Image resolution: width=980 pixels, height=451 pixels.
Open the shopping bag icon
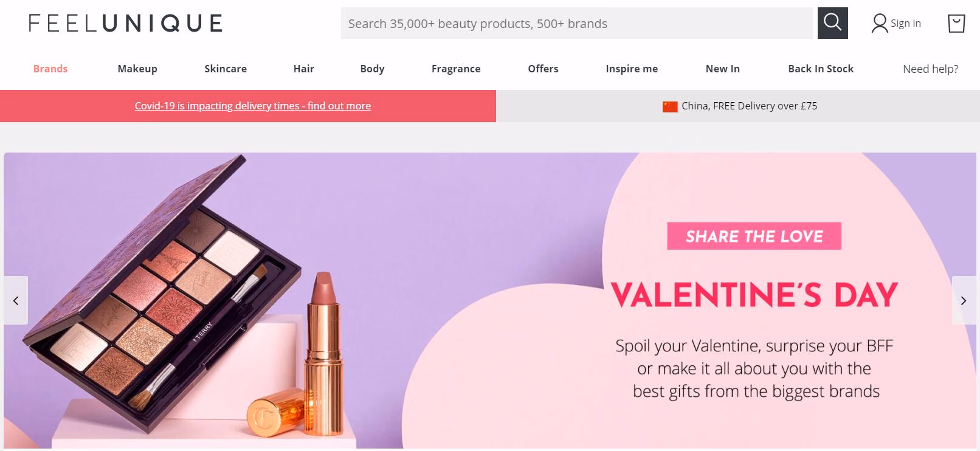956,24
